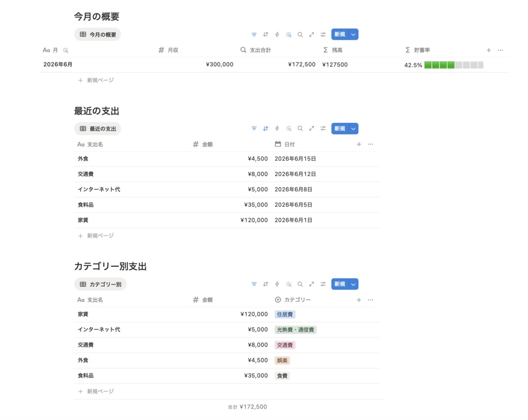Open 月 column header menu
Image resolution: width=528 pixels, height=420 pixels.
tap(50, 50)
